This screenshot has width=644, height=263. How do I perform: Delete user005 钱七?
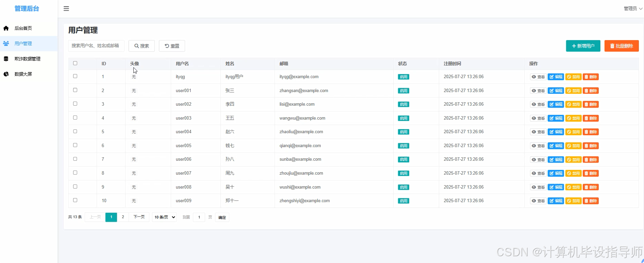(x=591, y=146)
